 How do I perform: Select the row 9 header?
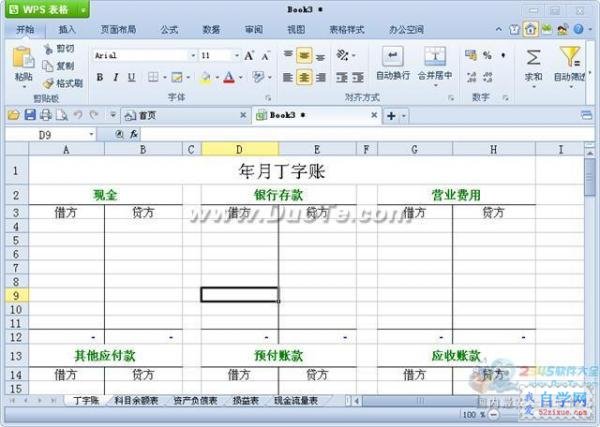16,295
